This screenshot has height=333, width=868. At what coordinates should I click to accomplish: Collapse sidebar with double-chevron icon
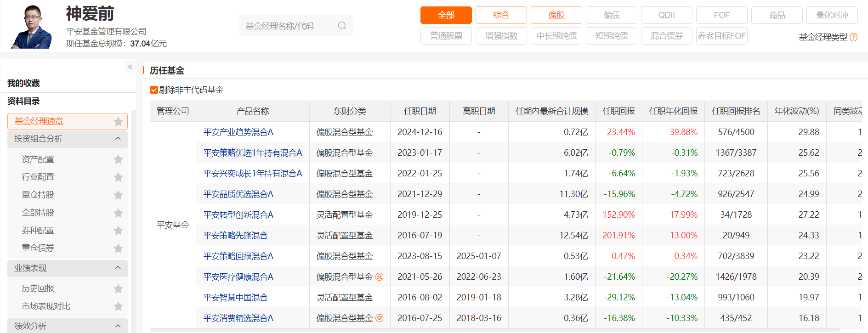coord(130,67)
